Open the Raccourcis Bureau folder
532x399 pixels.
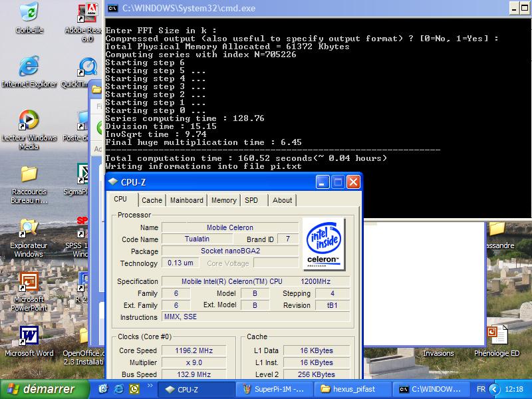coord(29,174)
